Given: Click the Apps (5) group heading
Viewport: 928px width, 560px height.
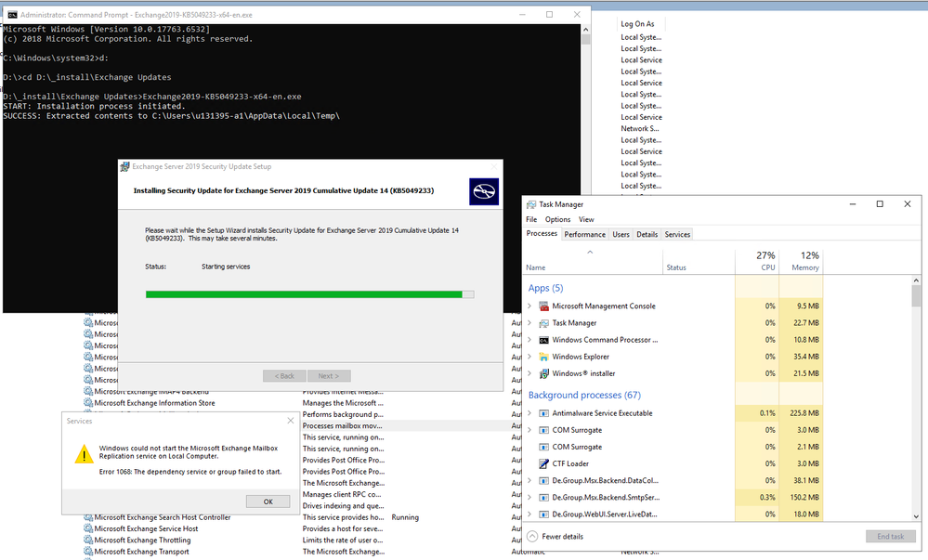Looking at the screenshot, I should pyautogui.click(x=545, y=288).
